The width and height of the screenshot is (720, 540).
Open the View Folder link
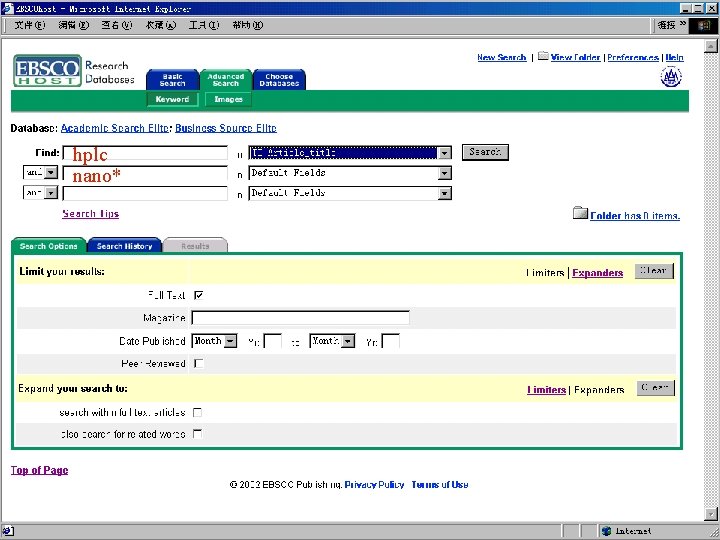(x=575, y=57)
